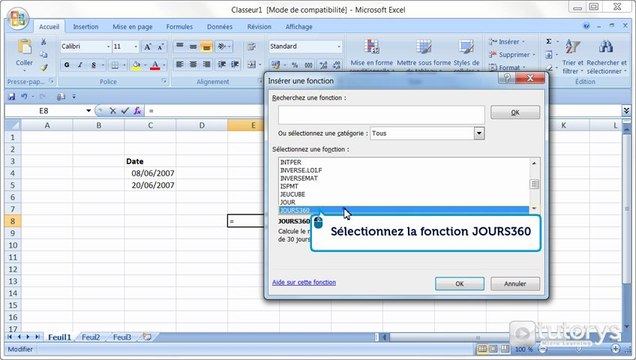
Task: Activate the Format Painter brush
Action: pyautogui.click(x=43, y=67)
